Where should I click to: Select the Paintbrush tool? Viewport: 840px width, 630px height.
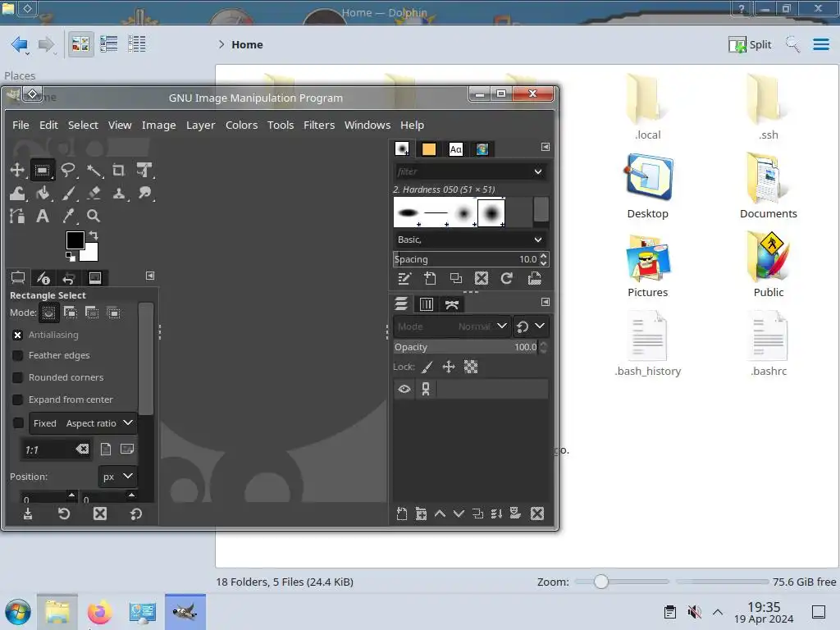(68, 193)
